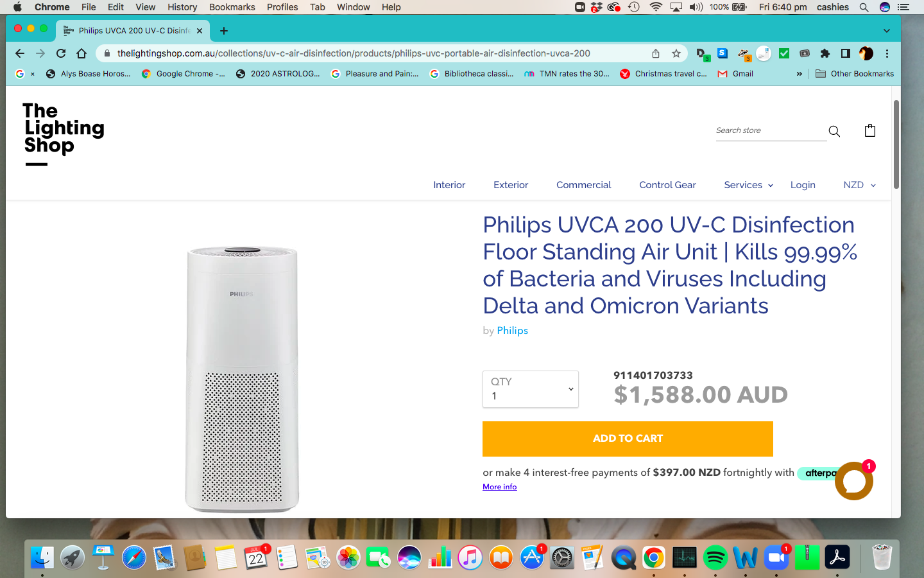Viewport: 924px width, 578px height.
Task: Open the NZD currency selector
Action: tap(859, 185)
